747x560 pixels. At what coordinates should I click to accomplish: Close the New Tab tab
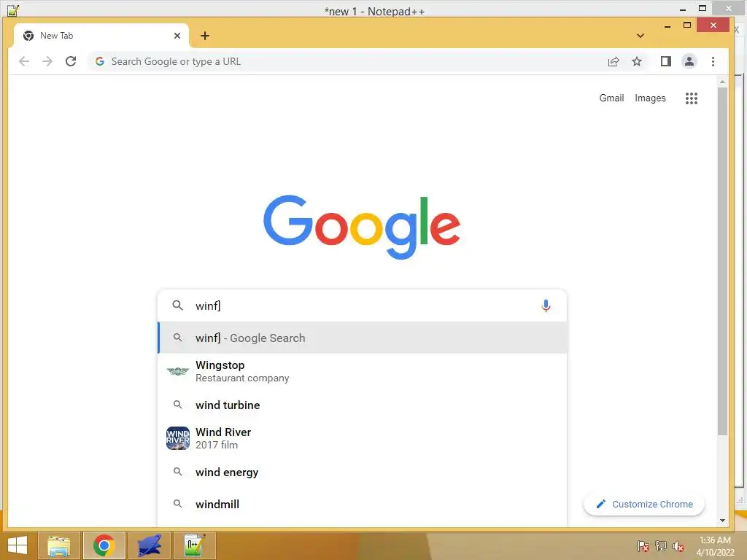pyautogui.click(x=177, y=36)
